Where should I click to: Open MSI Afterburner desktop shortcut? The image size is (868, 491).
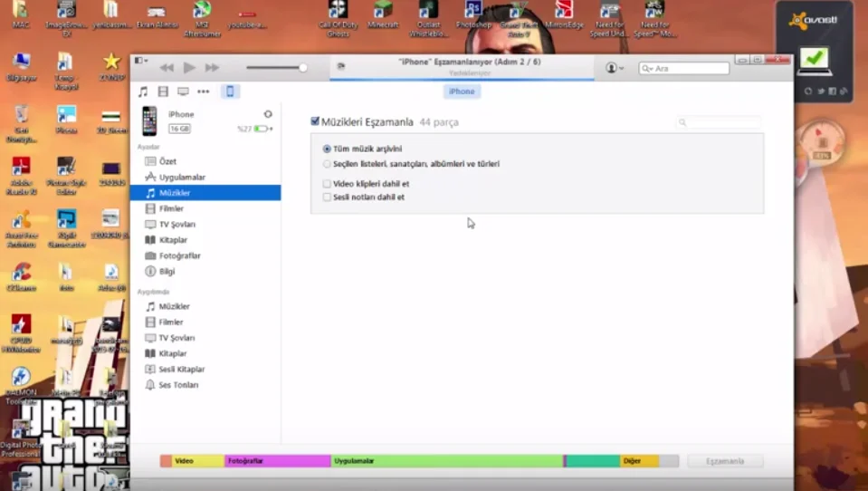202,19
